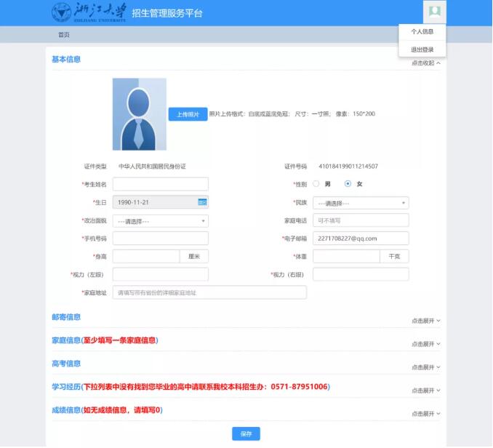The image size is (493, 448).
Task: Click the user avatar icon in header
Action: click(434, 12)
